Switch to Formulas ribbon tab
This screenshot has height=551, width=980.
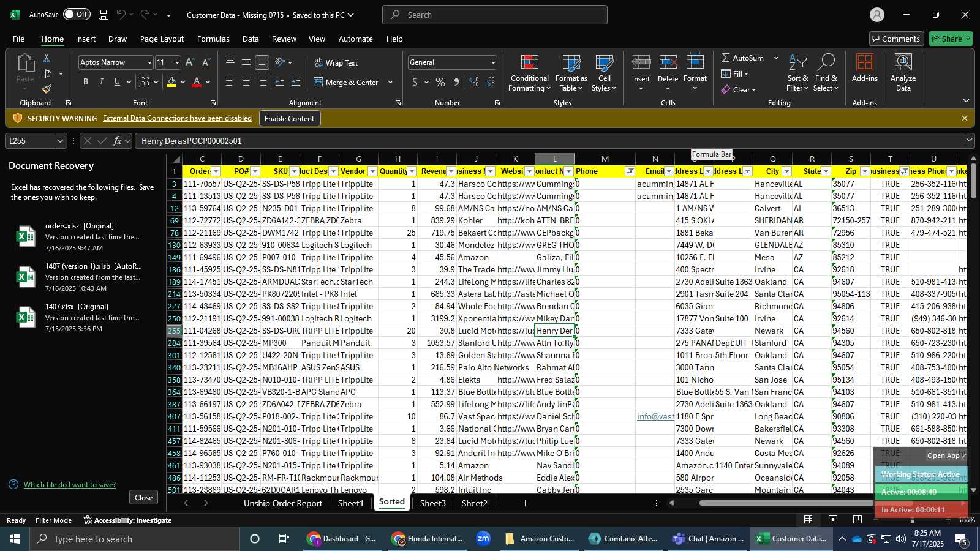click(x=213, y=39)
